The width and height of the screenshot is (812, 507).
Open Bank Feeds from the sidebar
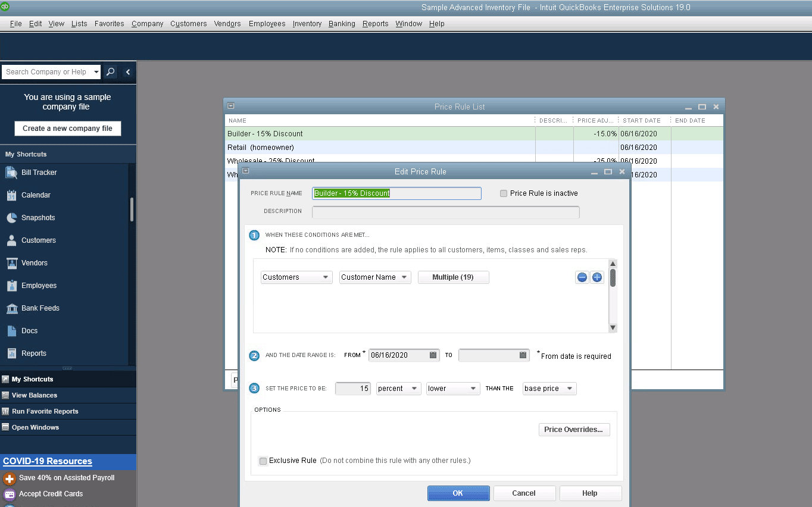pos(44,308)
